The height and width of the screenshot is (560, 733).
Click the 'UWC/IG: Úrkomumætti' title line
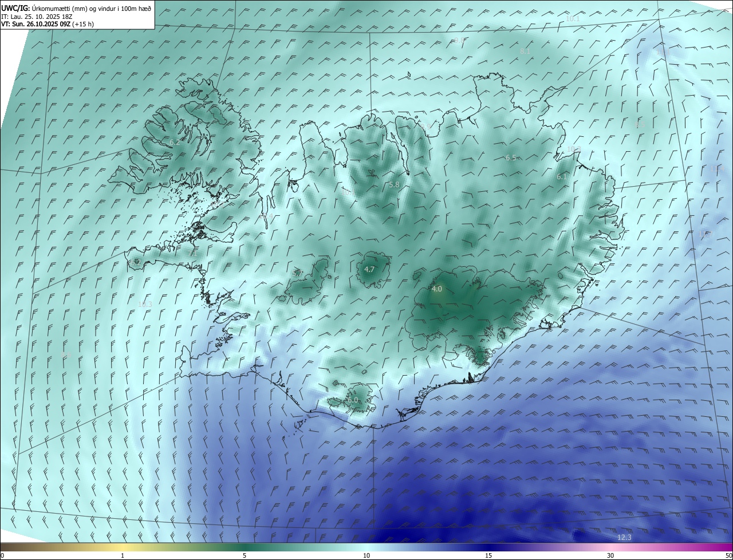[76, 8]
